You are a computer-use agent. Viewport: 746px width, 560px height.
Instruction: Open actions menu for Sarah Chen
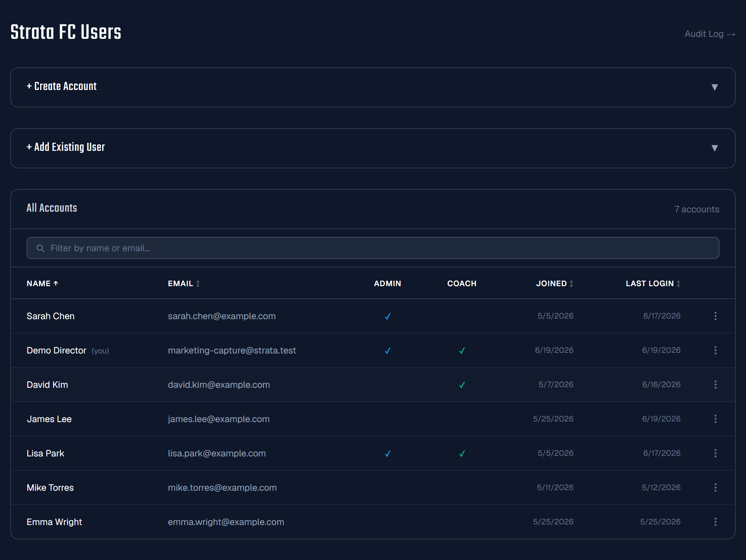[x=715, y=316]
